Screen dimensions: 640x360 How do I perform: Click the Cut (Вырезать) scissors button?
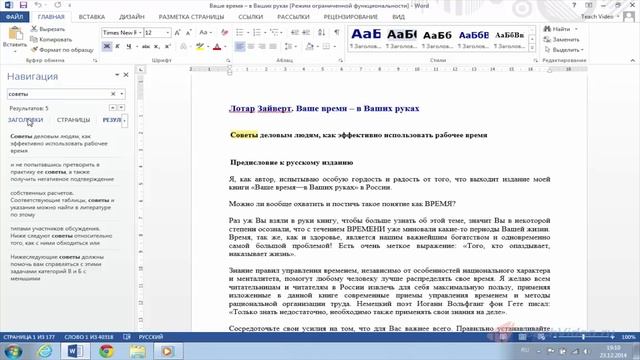[48, 29]
